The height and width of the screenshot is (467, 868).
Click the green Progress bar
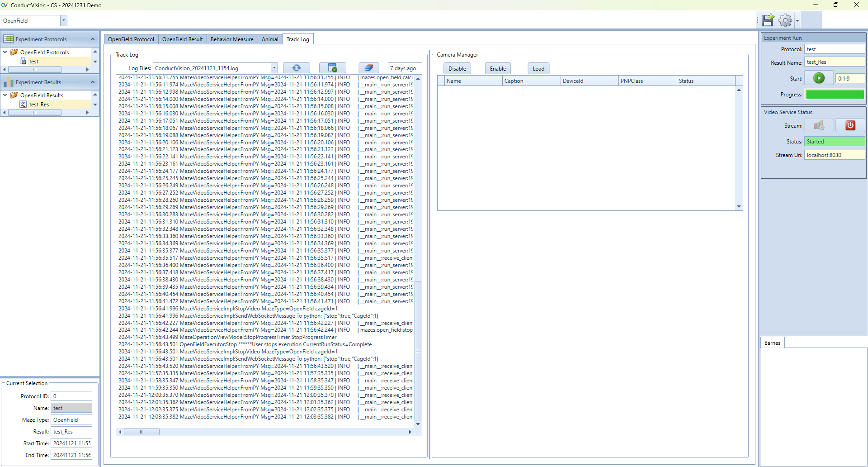click(x=835, y=95)
